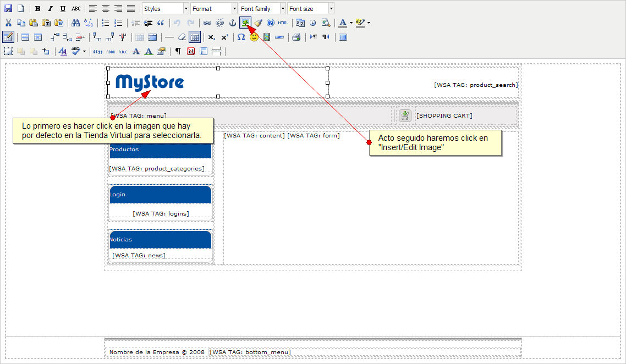Open the spellchecker language arrow
The image size is (626, 364).
click(84, 51)
